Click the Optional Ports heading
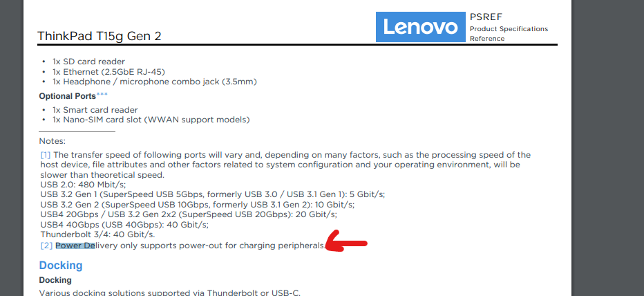The height and width of the screenshot is (296, 644). point(67,96)
